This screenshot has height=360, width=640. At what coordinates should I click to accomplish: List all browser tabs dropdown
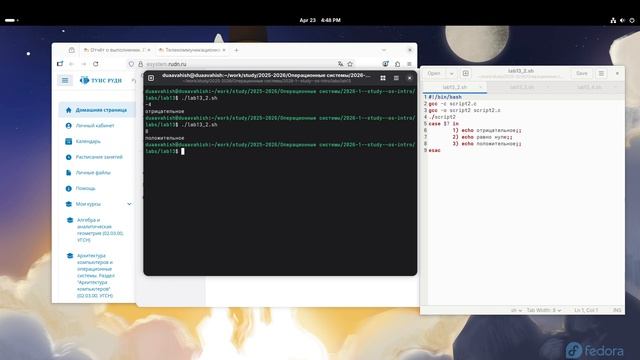(x=384, y=50)
